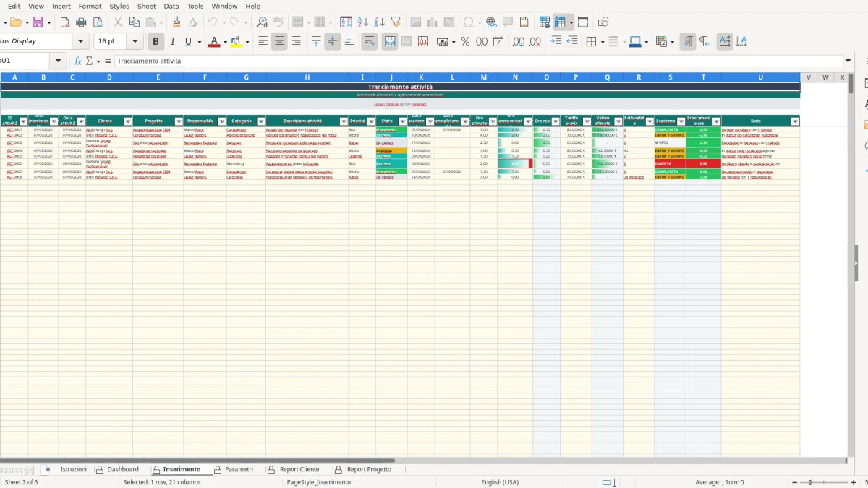Print the spreadsheet

(81, 22)
